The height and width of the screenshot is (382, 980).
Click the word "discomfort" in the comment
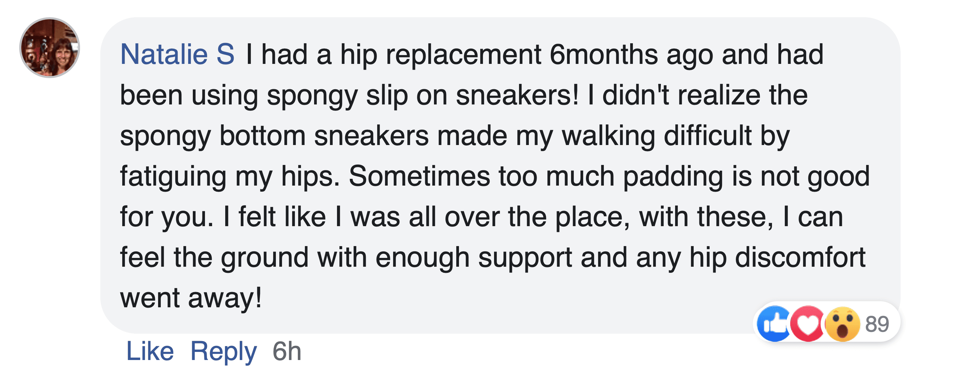tap(800, 258)
